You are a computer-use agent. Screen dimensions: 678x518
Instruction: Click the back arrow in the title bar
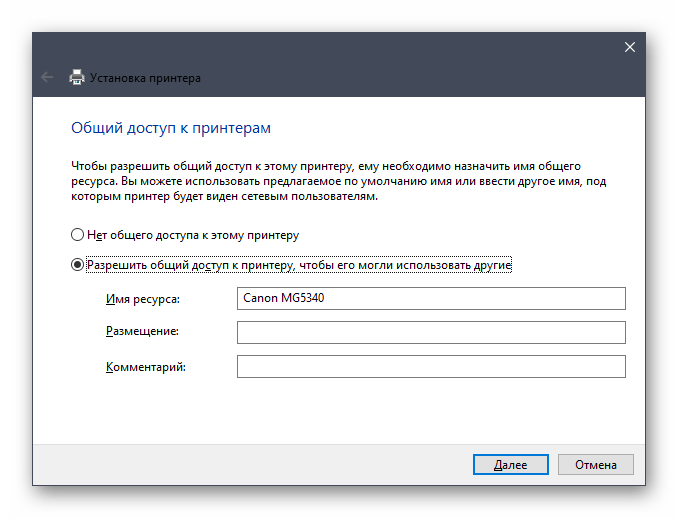coord(47,77)
